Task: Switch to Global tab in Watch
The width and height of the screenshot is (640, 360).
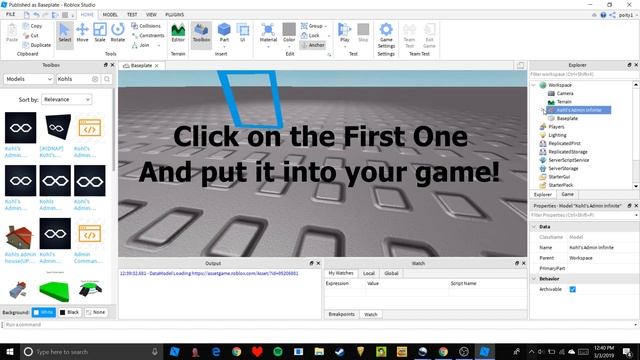Action: [x=391, y=273]
